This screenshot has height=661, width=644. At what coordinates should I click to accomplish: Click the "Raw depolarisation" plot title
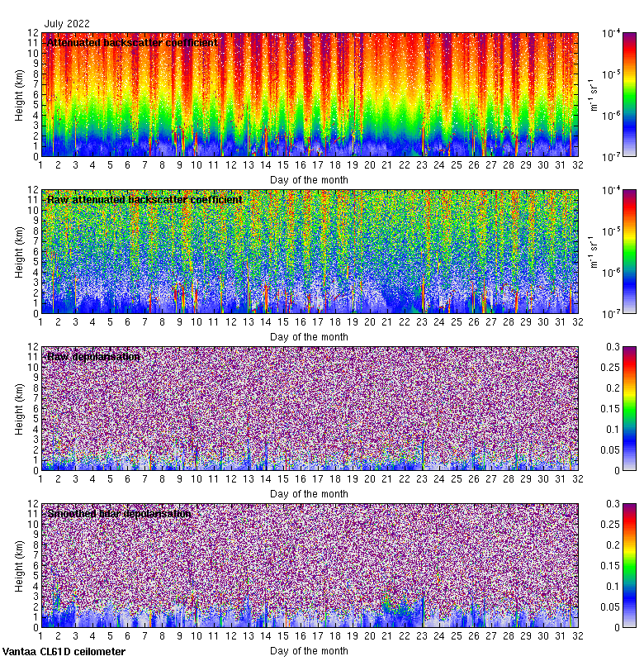[x=93, y=357]
